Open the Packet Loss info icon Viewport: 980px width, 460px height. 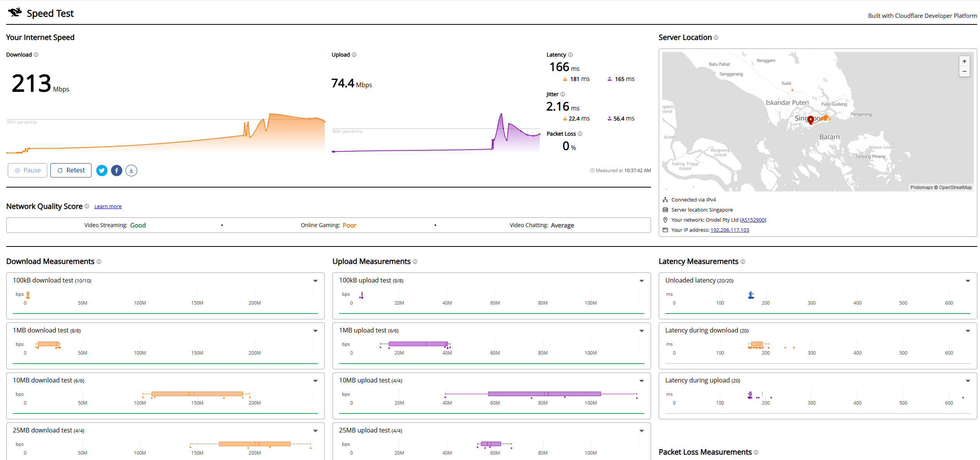(580, 134)
